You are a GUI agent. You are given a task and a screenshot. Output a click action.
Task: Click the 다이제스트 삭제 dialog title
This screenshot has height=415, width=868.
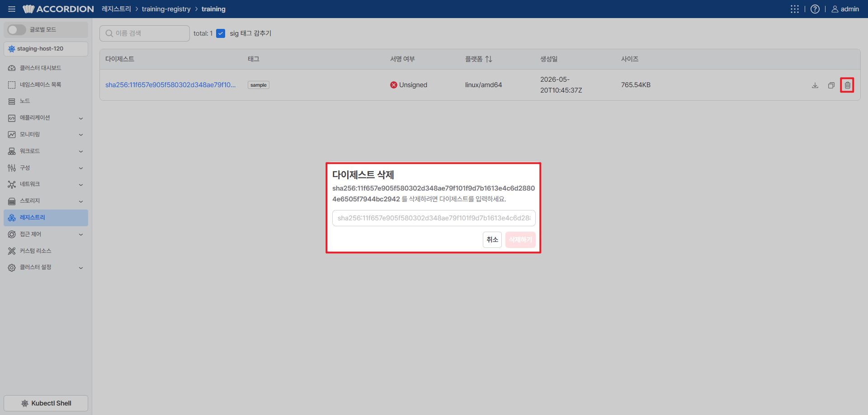pyautogui.click(x=363, y=175)
